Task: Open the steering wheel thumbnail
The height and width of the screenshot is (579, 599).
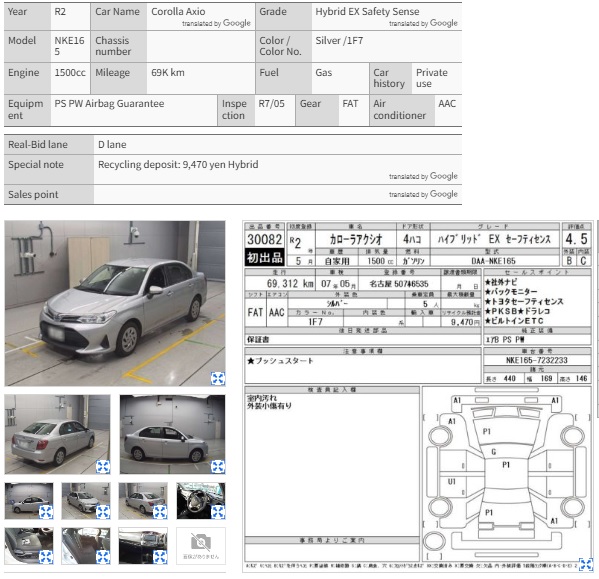Action: pos(201,501)
